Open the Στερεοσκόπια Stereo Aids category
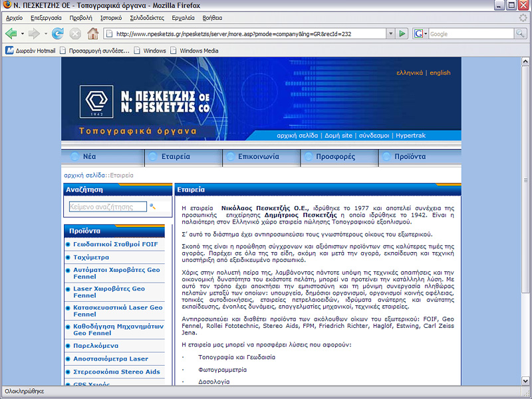This screenshot has height=399, width=532. (117, 372)
